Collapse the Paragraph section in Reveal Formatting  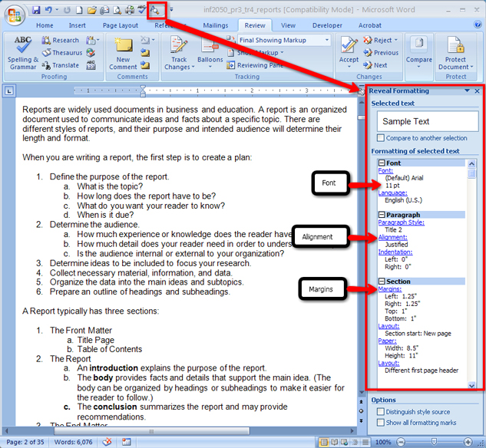pos(382,215)
